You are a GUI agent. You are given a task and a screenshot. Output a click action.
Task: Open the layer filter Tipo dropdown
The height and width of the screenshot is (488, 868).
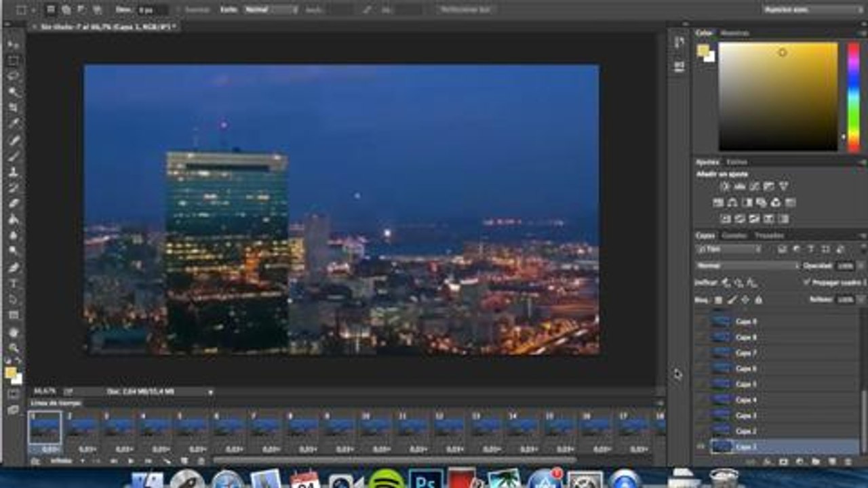click(x=729, y=249)
